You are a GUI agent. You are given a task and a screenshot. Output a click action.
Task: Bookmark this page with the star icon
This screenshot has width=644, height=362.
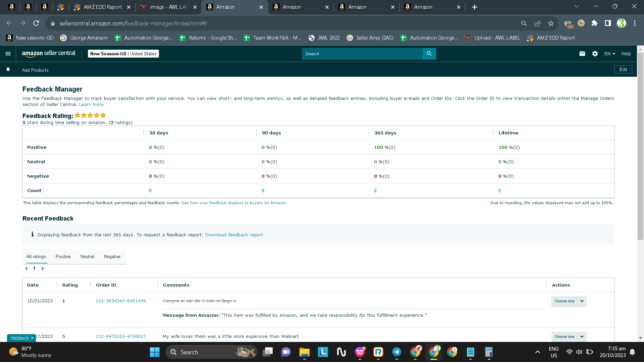[551, 23]
